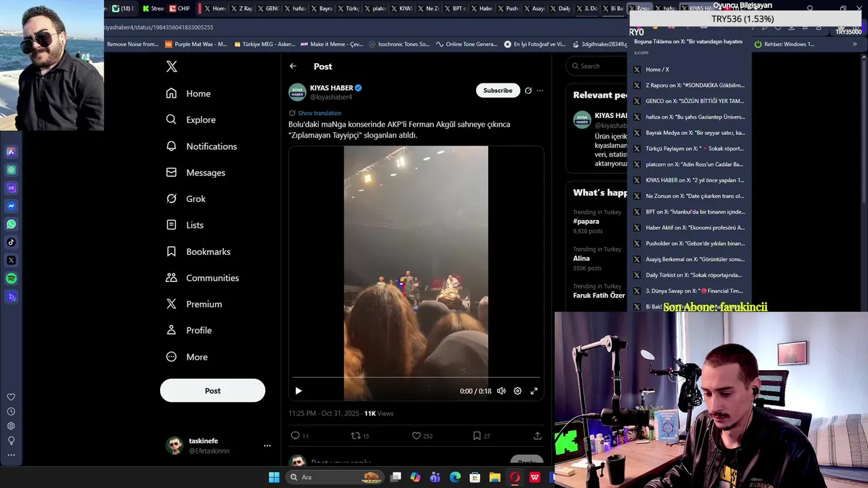Open Profile in X sidebar
The height and width of the screenshot is (488, 868).
coord(189,330)
